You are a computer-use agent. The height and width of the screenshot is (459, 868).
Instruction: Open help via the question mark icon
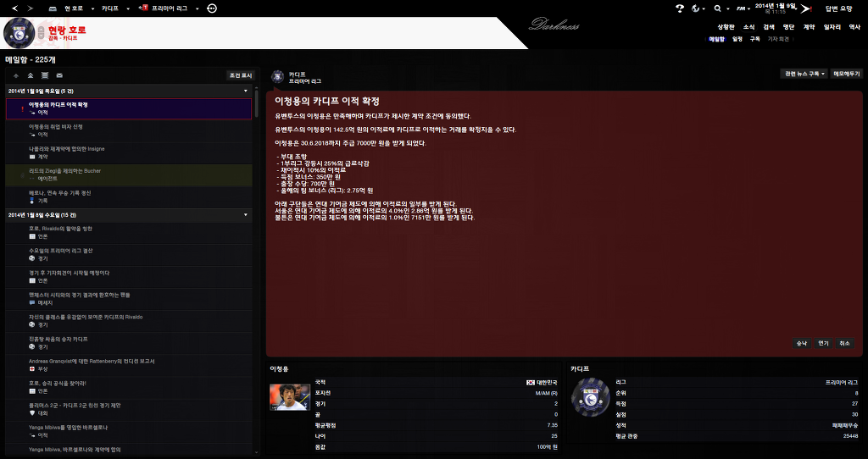coord(680,8)
